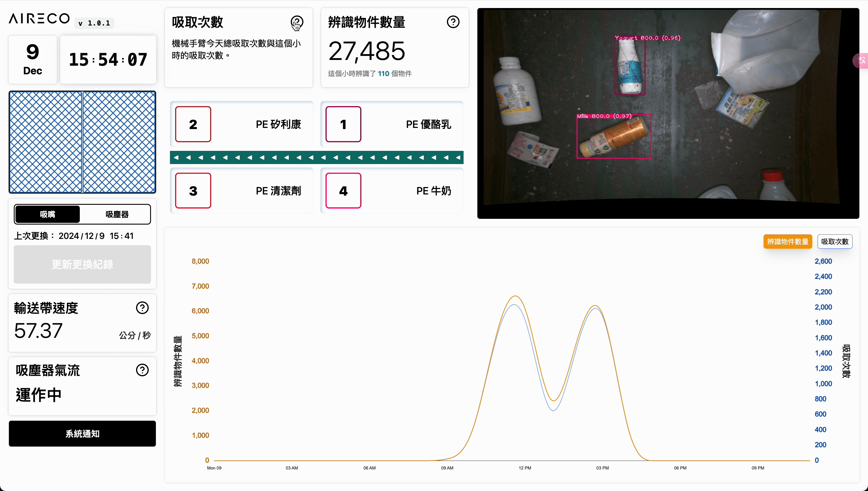Open help icon for 輸送帶速度
868x491 pixels.
click(x=142, y=307)
